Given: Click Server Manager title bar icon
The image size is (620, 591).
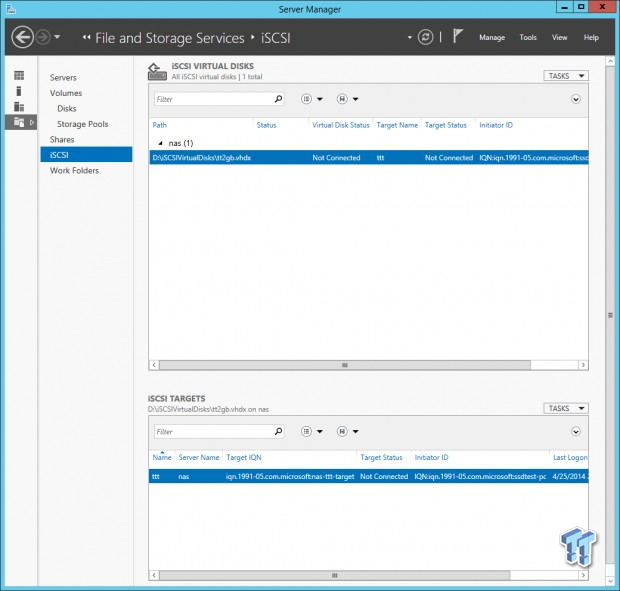Looking at the screenshot, I should 11,9.
